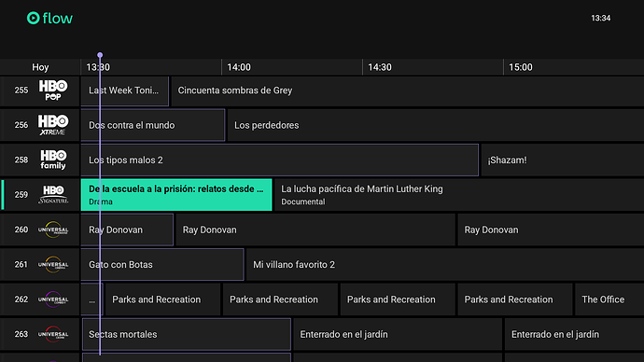Select Los perdedores on HBO Xtreme
Screen dimensions: 644x362
(x=436, y=125)
